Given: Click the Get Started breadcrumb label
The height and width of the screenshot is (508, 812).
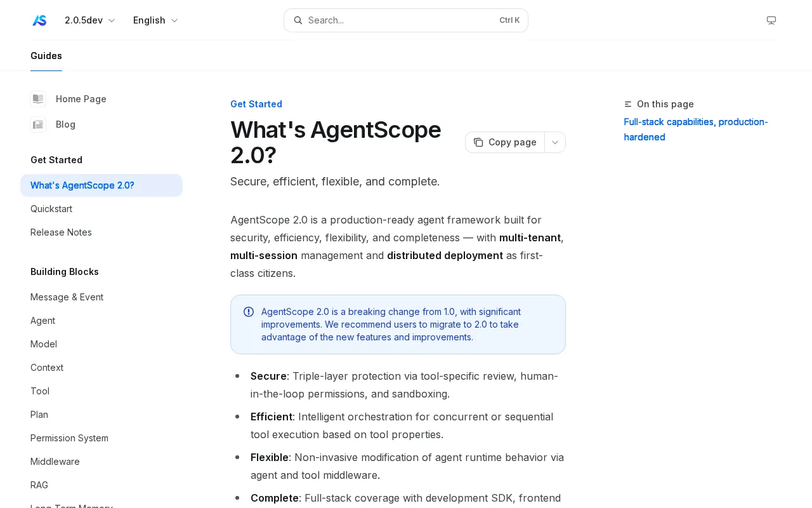Looking at the screenshot, I should pyautogui.click(x=256, y=104).
